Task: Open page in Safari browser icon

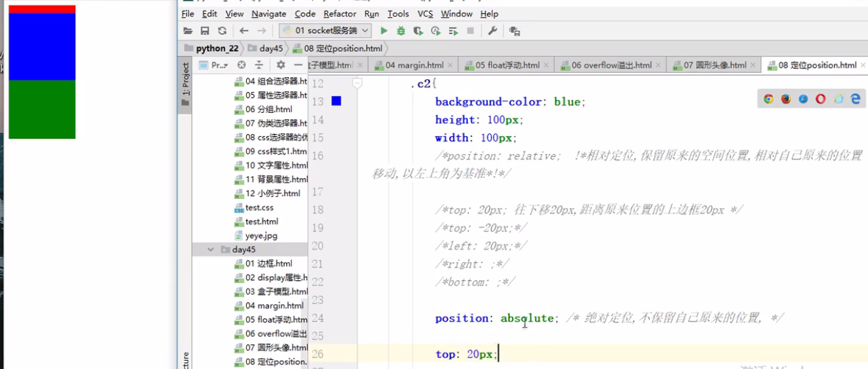Action: [803, 99]
